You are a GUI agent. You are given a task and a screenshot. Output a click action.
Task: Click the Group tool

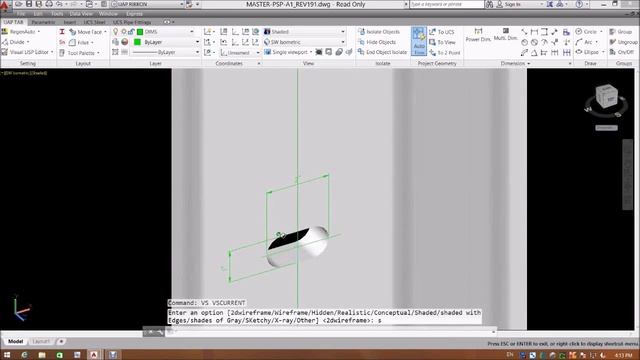621,31
